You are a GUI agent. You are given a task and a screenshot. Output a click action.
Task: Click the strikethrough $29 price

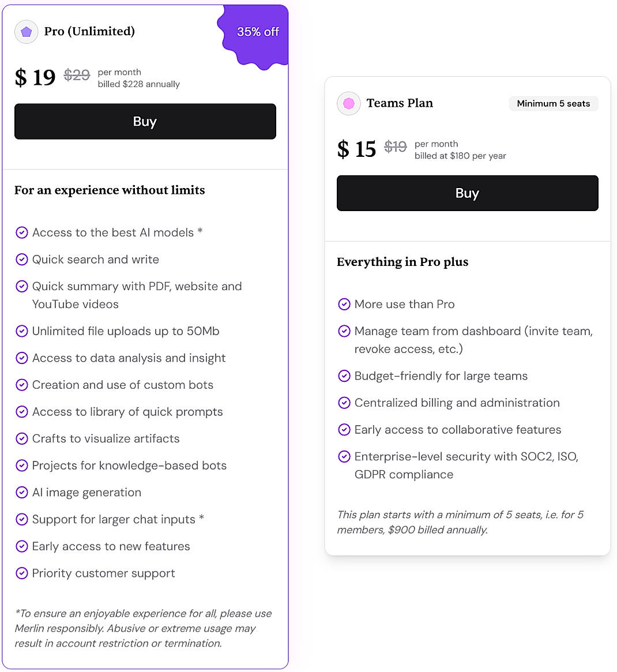click(77, 75)
